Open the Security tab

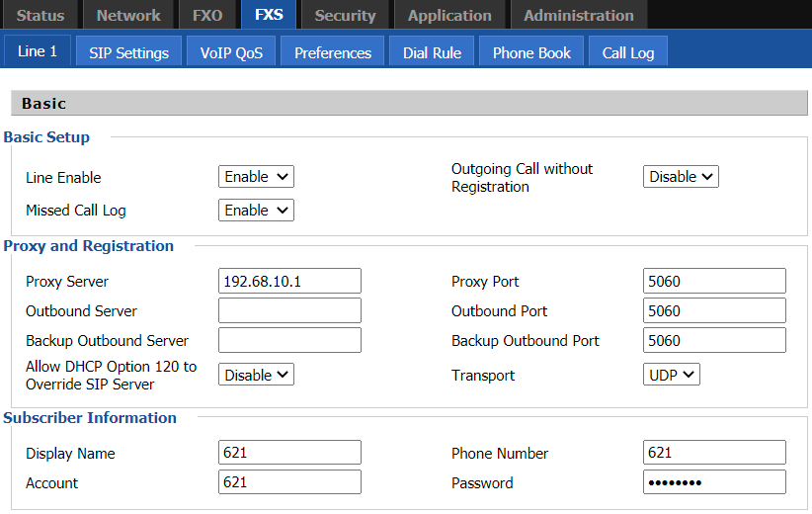tap(345, 15)
